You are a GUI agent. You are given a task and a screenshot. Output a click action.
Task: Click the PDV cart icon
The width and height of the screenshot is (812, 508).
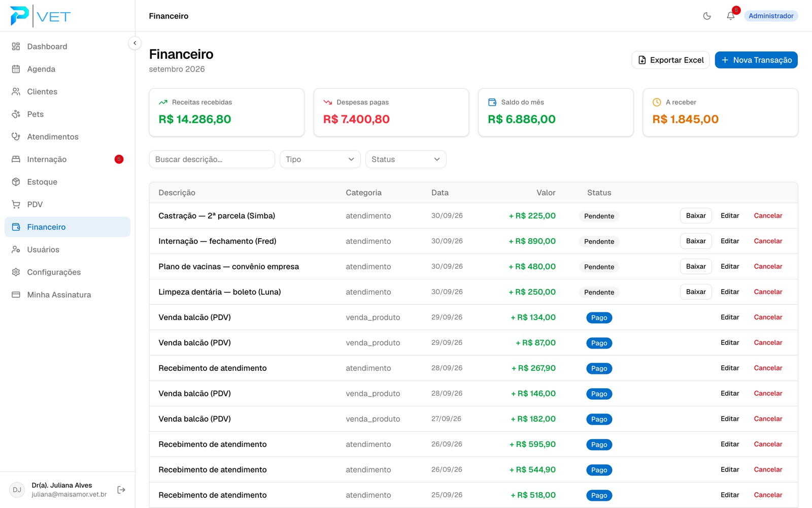pyautogui.click(x=16, y=204)
